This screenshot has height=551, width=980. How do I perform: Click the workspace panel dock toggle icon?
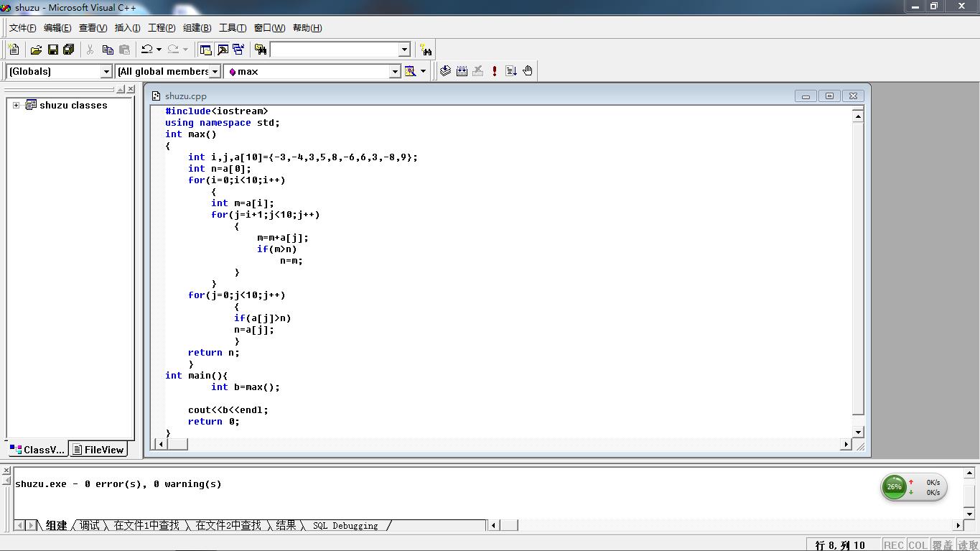pyautogui.click(x=121, y=89)
